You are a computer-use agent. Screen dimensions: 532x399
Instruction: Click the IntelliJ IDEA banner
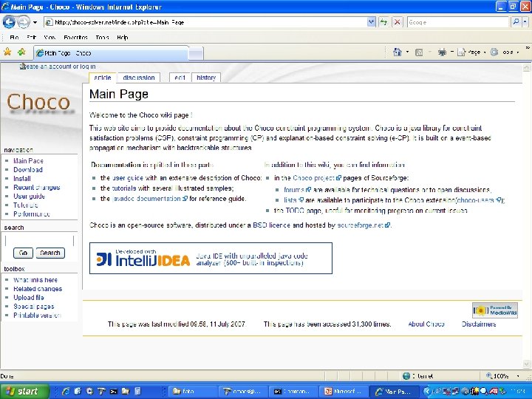[x=211, y=258]
